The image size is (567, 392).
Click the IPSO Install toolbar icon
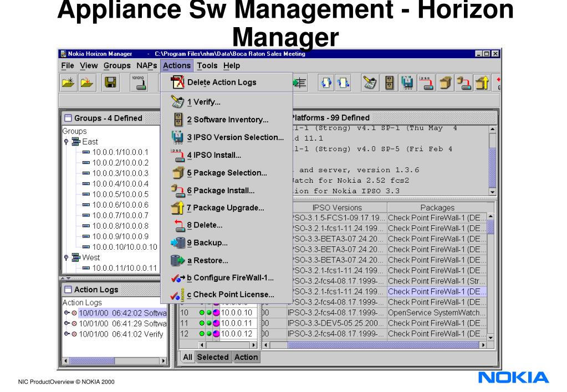(x=426, y=82)
